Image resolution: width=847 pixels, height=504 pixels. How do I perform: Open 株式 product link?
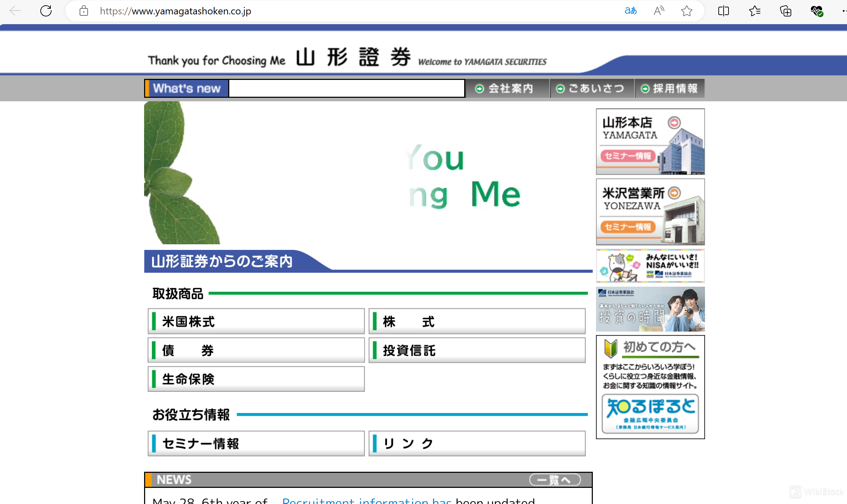(477, 321)
